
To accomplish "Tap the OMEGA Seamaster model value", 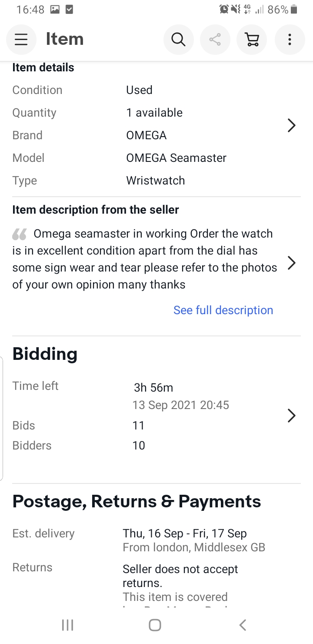I will [176, 158].
